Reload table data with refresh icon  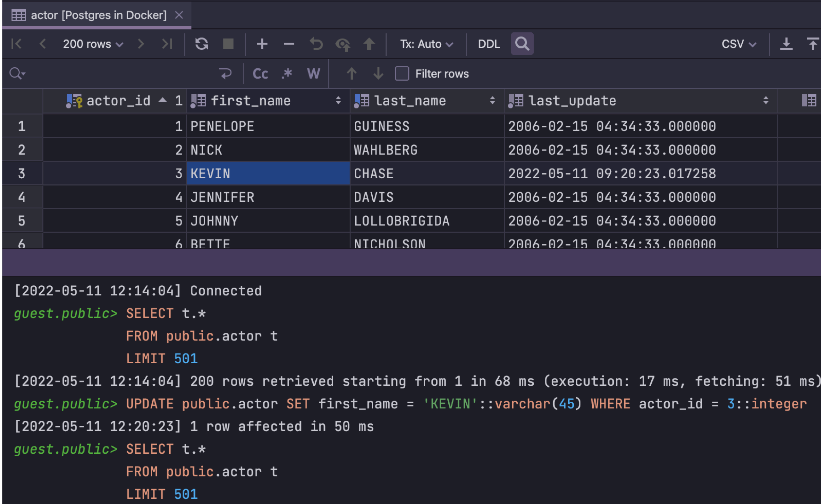[x=201, y=44]
